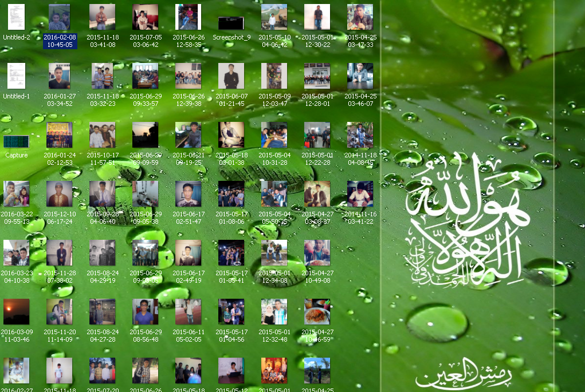
Task: Open the Screenshot_9 file icon
Action: coord(231,23)
